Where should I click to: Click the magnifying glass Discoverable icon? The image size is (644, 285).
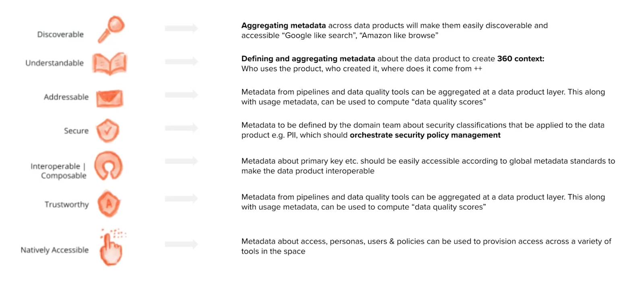coord(111,29)
